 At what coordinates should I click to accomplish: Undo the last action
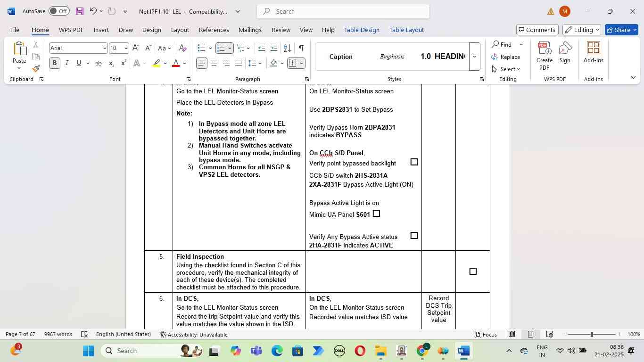click(x=93, y=11)
